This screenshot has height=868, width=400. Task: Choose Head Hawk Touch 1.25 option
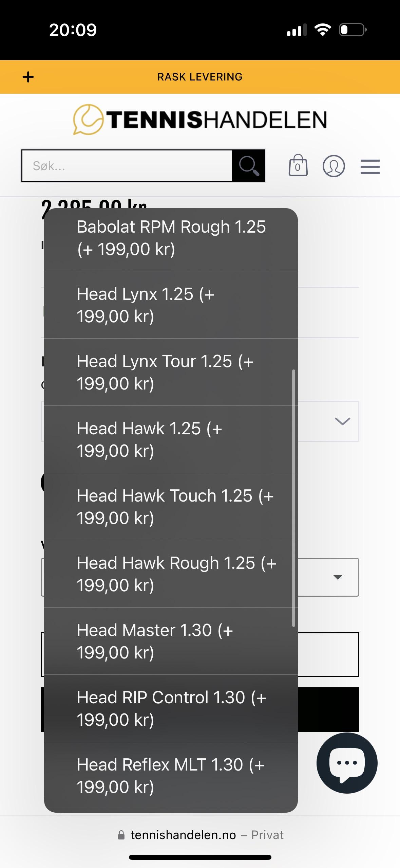tap(171, 507)
